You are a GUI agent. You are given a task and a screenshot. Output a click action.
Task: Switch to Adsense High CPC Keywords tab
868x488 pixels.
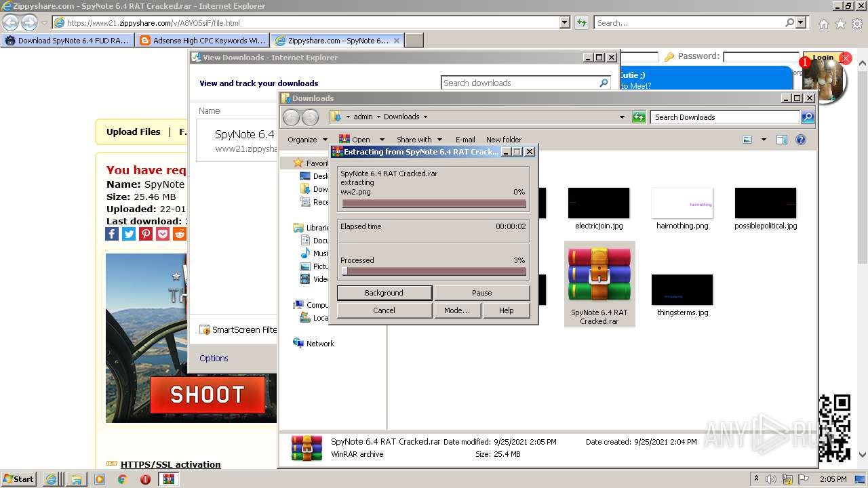point(202,41)
